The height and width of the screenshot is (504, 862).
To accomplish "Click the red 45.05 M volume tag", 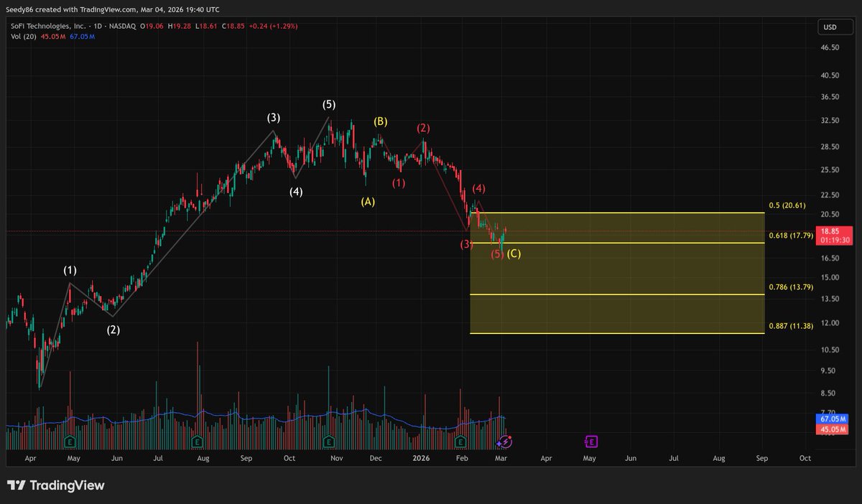I will click(831, 429).
